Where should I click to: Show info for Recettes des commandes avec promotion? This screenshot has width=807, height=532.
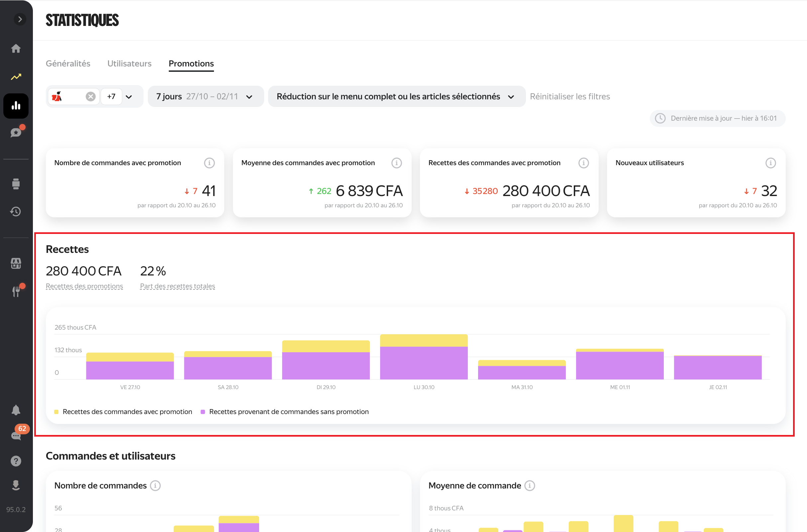click(x=583, y=163)
